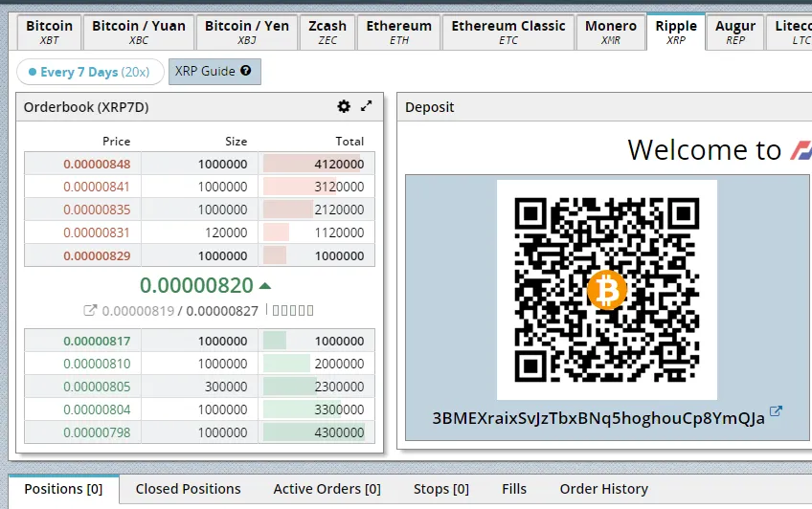Image resolution: width=812 pixels, height=509 pixels.
Task: Click bid price 0.00000817
Action: pos(97,341)
